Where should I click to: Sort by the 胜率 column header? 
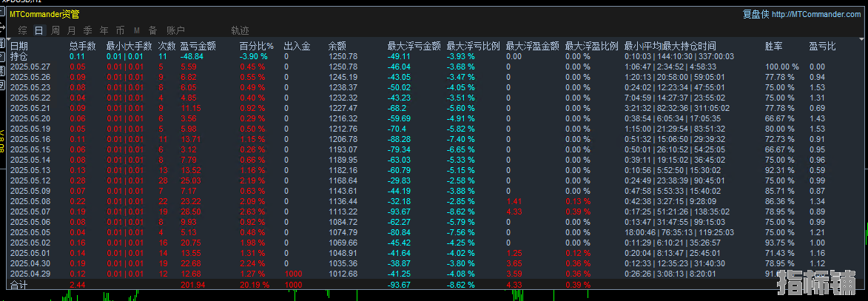click(773, 46)
